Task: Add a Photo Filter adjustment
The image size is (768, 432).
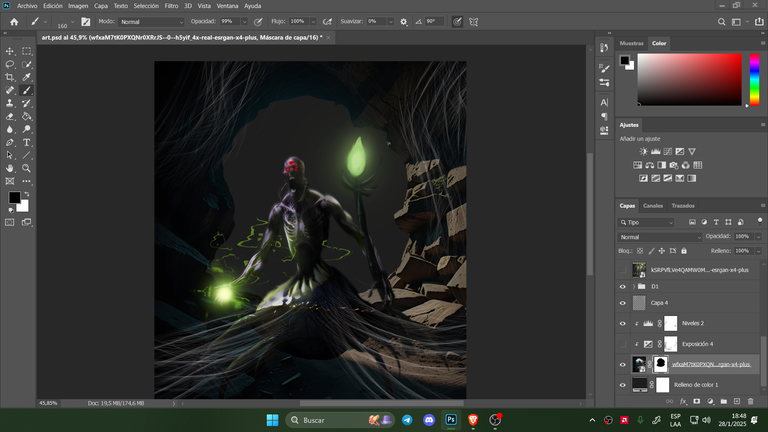Action: [x=674, y=165]
